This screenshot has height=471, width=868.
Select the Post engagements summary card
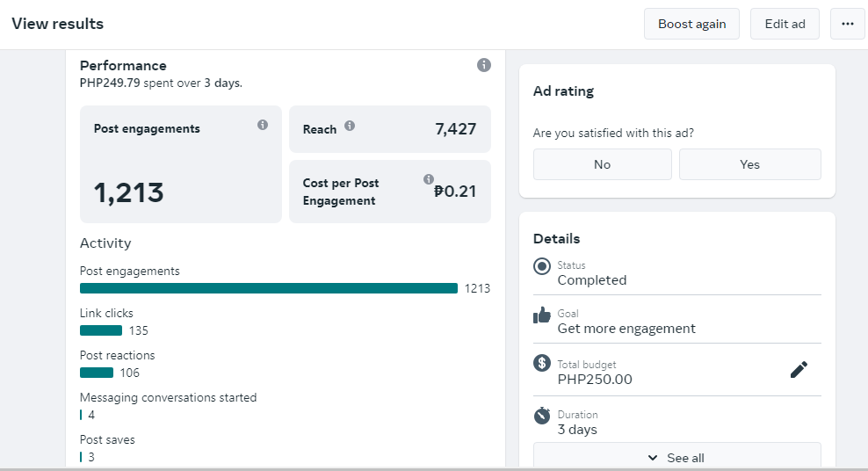pos(181,164)
